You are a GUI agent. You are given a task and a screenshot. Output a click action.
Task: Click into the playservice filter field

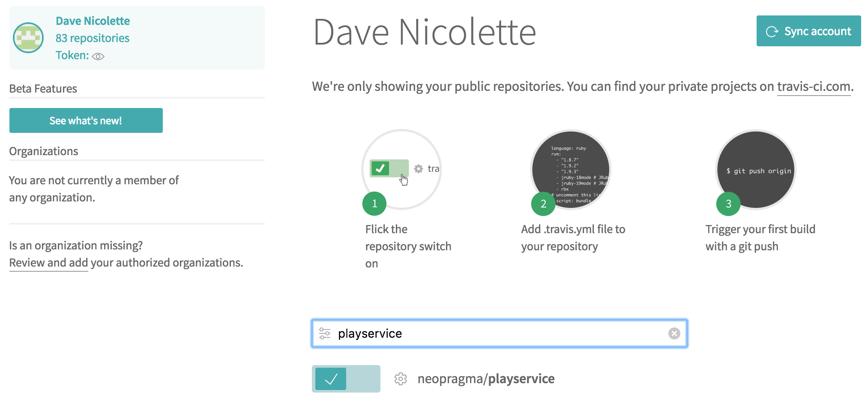[x=500, y=333]
